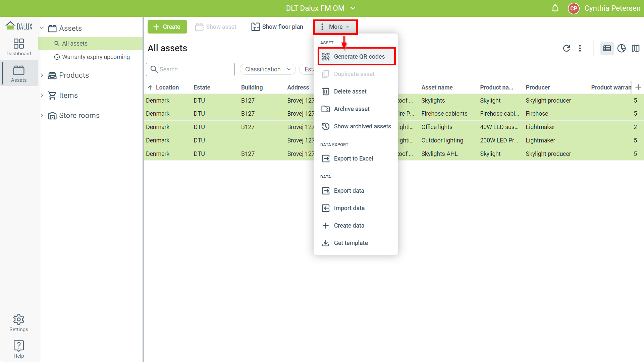
Task: Expand the Products tree section
Action: click(x=42, y=75)
